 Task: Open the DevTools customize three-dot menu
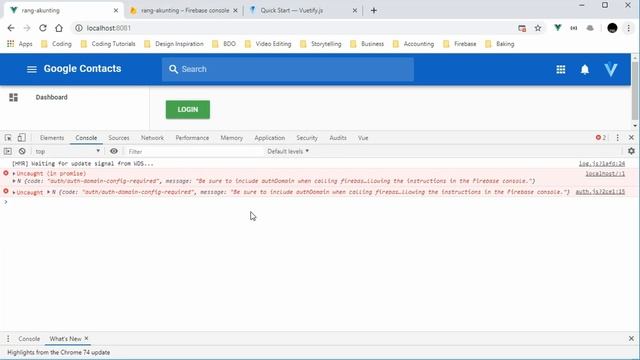tap(618, 138)
